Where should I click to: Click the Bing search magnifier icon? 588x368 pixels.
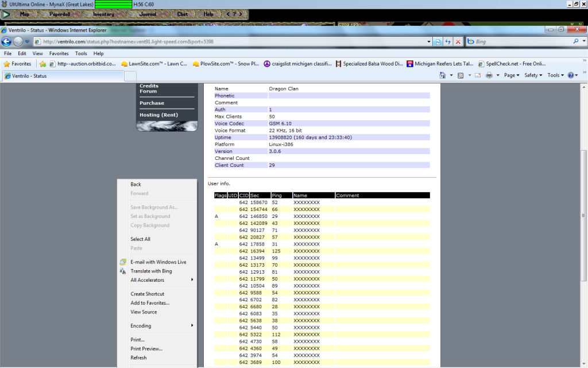point(575,41)
